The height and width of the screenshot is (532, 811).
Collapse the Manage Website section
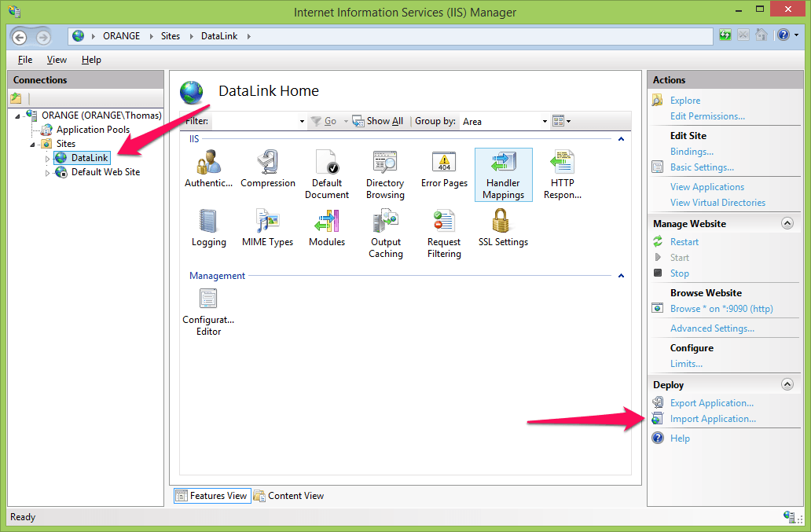click(x=787, y=224)
